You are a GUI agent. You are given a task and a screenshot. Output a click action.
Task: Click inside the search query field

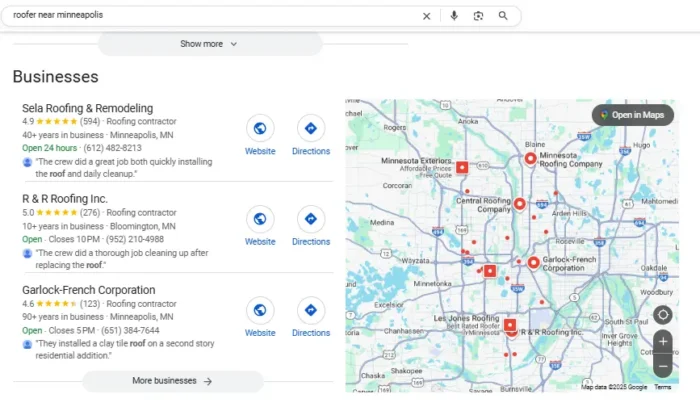[x=200, y=16]
